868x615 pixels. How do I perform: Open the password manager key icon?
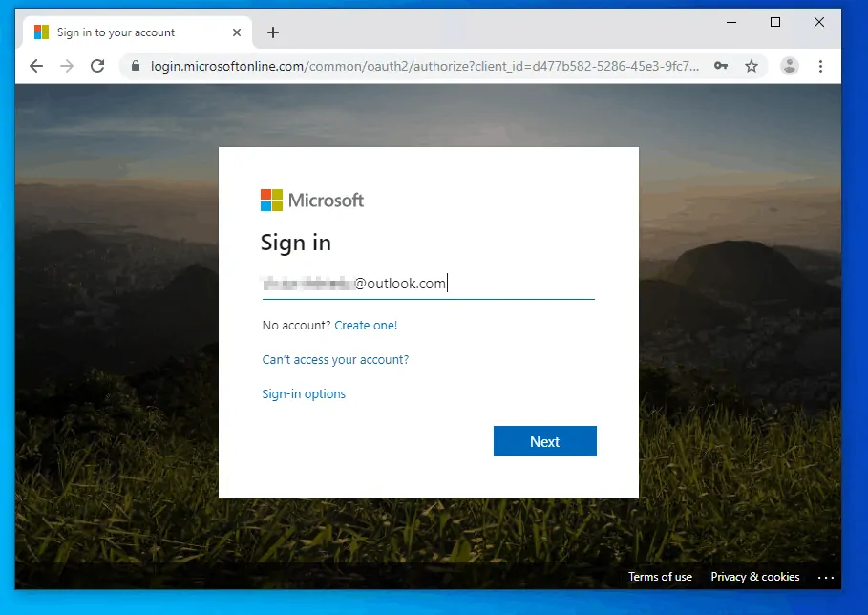tap(721, 66)
